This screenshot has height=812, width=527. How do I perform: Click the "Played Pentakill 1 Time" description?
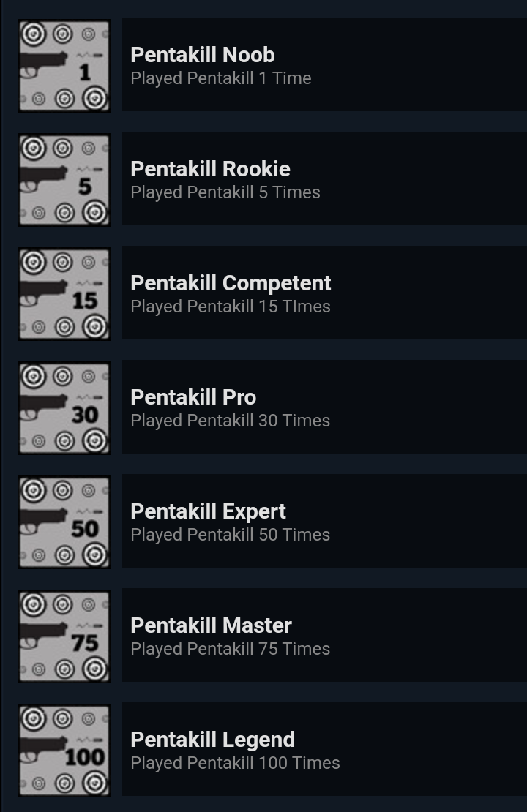pyautogui.click(x=220, y=78)
